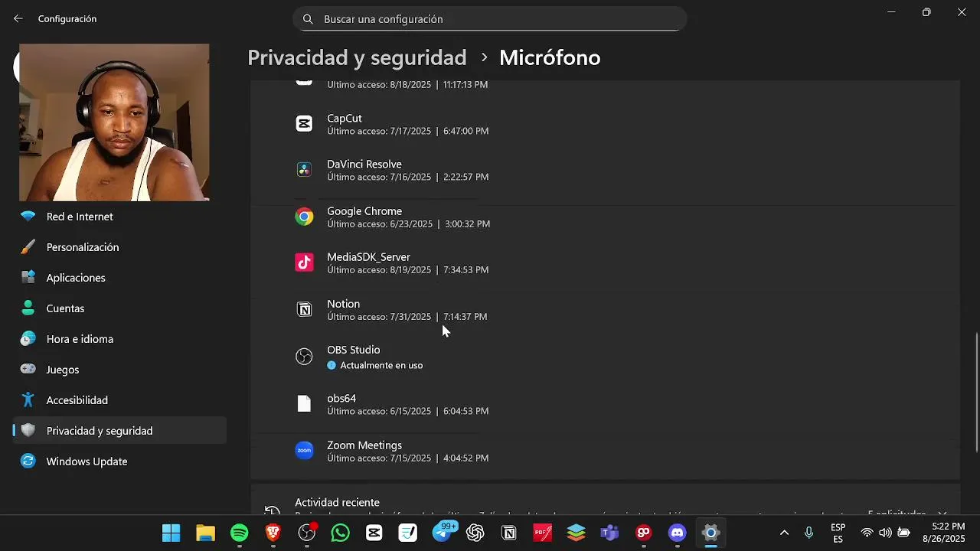Focus the "Buscar una configuración" search box
Image resolution: width=980 pixels, height=551 pixels.
point(489,19)
